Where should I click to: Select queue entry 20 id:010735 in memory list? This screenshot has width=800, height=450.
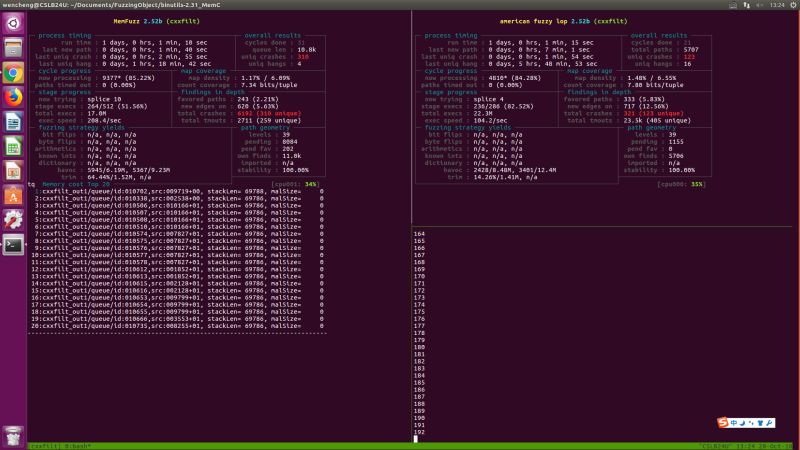[179, 326]
